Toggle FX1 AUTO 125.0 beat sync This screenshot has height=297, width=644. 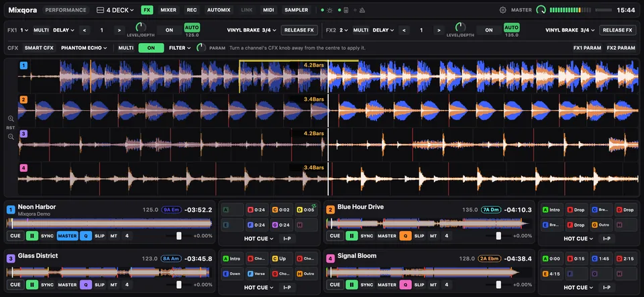192,28
